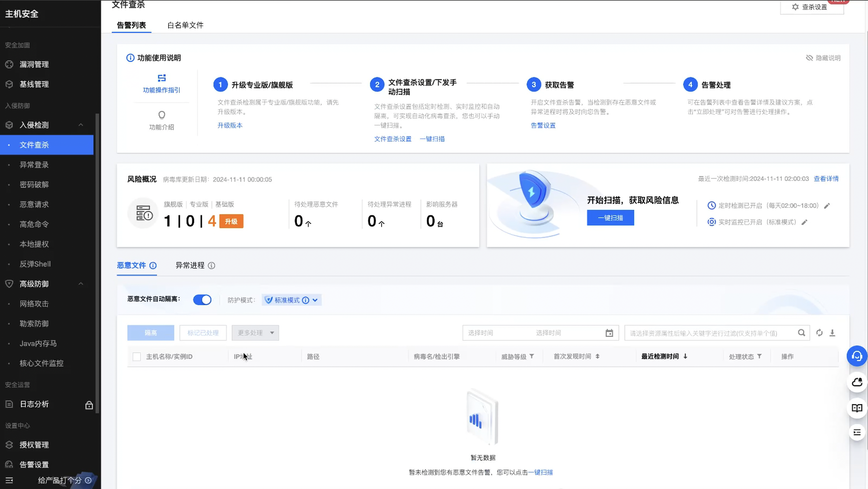
Task: Open the customer service headset floating icon
Action: coord(857,356)
